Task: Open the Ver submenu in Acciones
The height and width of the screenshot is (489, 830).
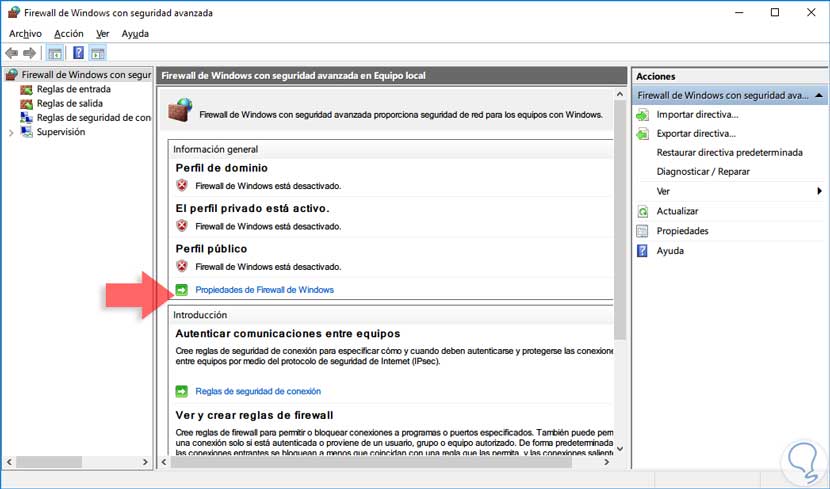Action: point(818,191)
